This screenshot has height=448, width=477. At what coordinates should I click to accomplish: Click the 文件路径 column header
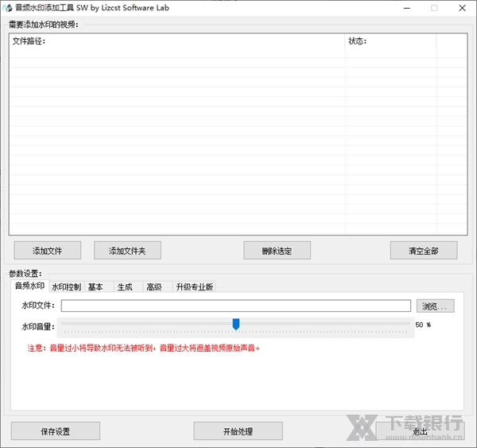177,41
